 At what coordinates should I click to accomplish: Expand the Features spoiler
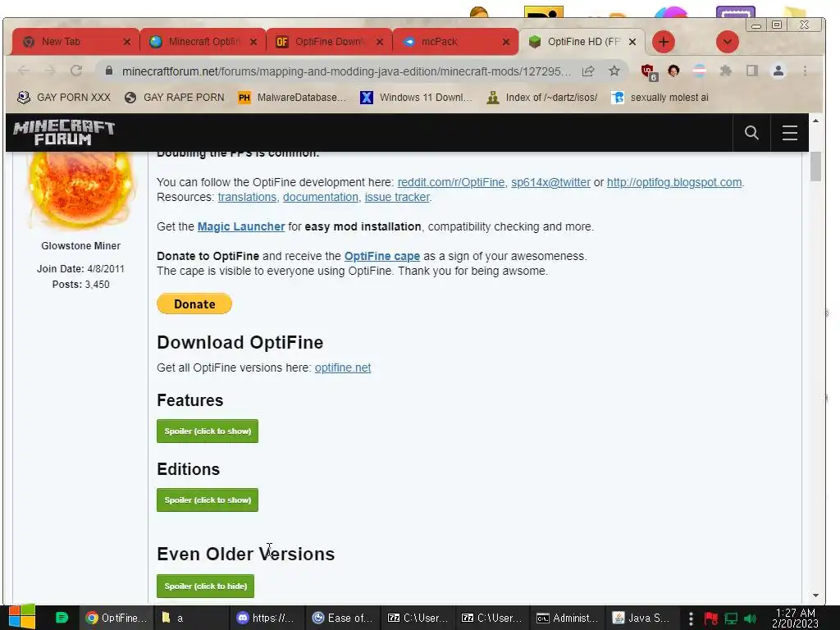pyautogui.click(x=208, y=431)
